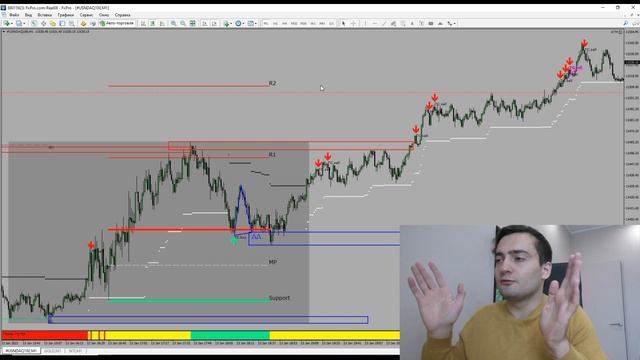Click the Profiles toolbar icon
The height and width of the screenshot is (360, 640).
point(19,24)
